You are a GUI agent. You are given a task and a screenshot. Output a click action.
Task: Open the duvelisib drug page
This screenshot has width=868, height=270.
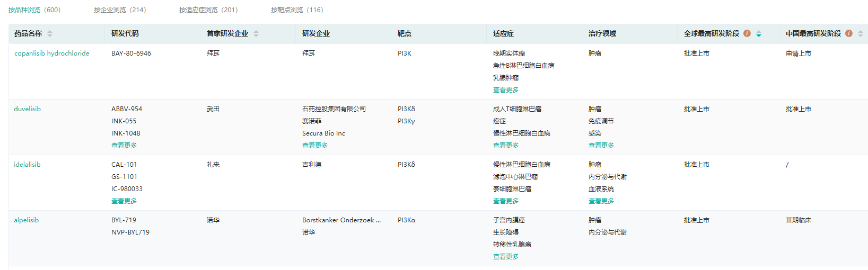[x=27, y=109]
